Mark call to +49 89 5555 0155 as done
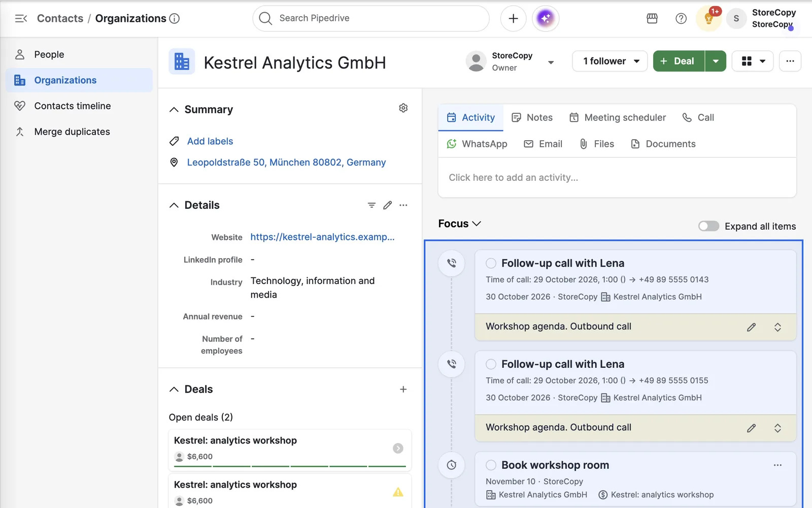 tap(491, 364)
